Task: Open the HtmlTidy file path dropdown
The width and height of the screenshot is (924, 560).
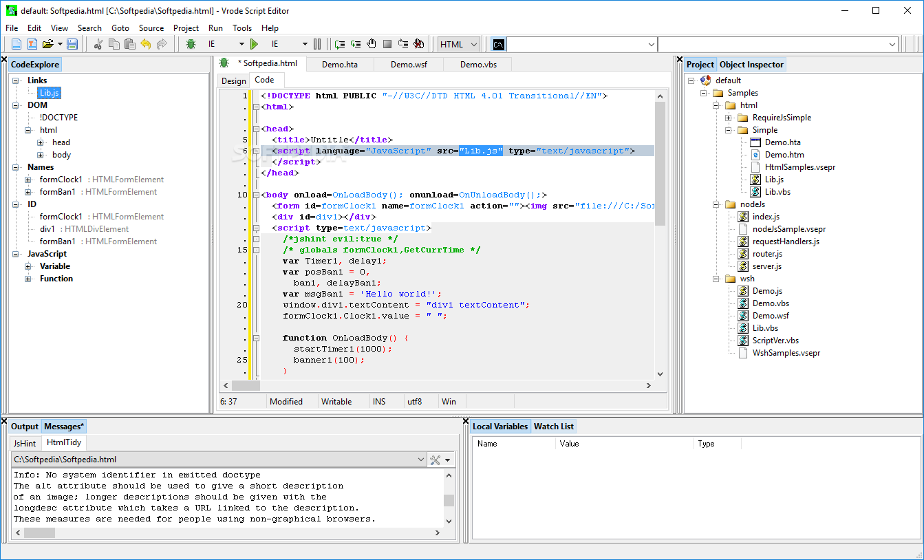Action: point(421,460)
